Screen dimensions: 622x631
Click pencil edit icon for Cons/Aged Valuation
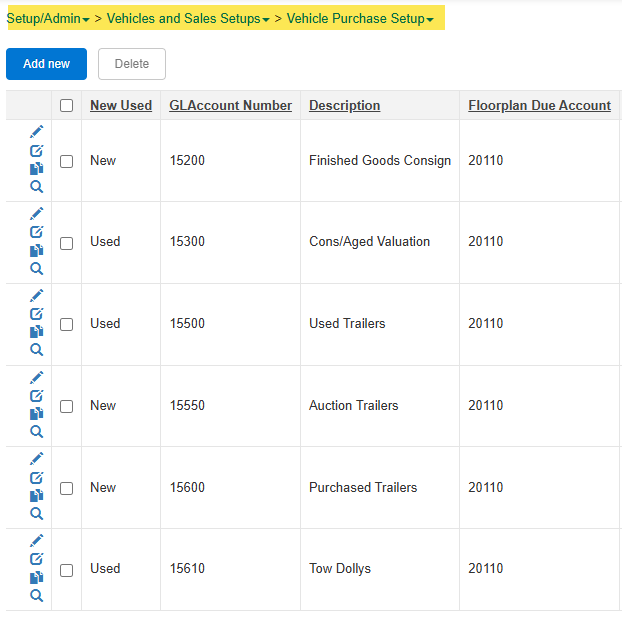(x=37, y=214)
